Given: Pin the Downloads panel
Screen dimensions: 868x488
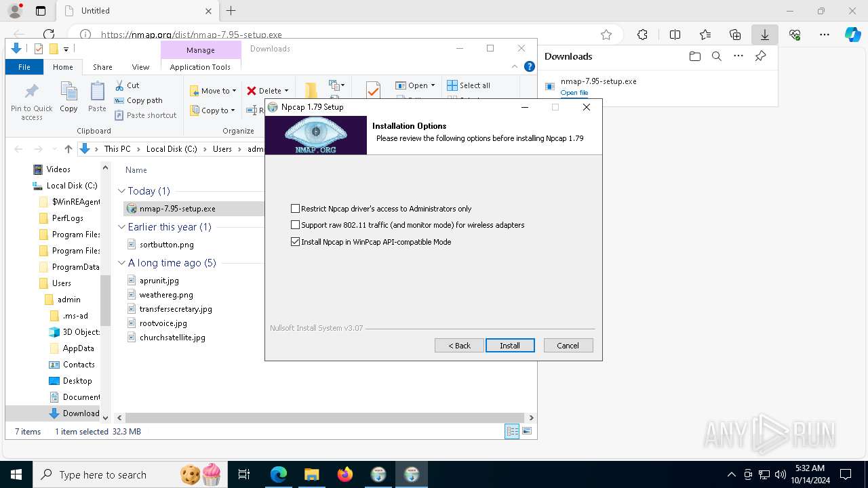Looking at the screenshot, I should (x=760, y=56).
